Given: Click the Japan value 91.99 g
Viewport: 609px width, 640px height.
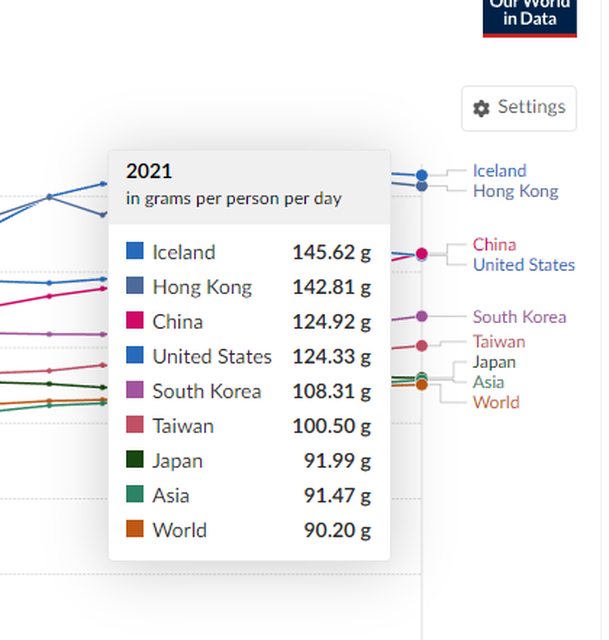Looking at the screenshot, I should [337, 461].
